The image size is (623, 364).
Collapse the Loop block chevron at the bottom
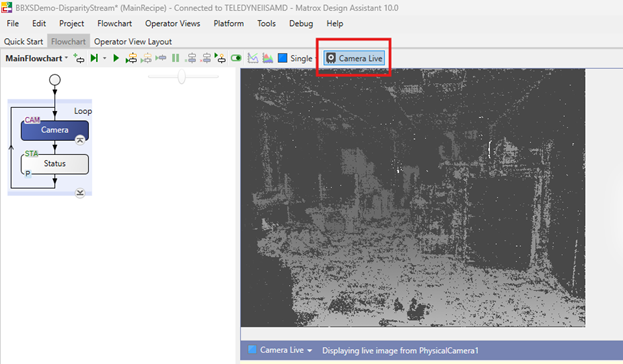click(x=80, y=193)
